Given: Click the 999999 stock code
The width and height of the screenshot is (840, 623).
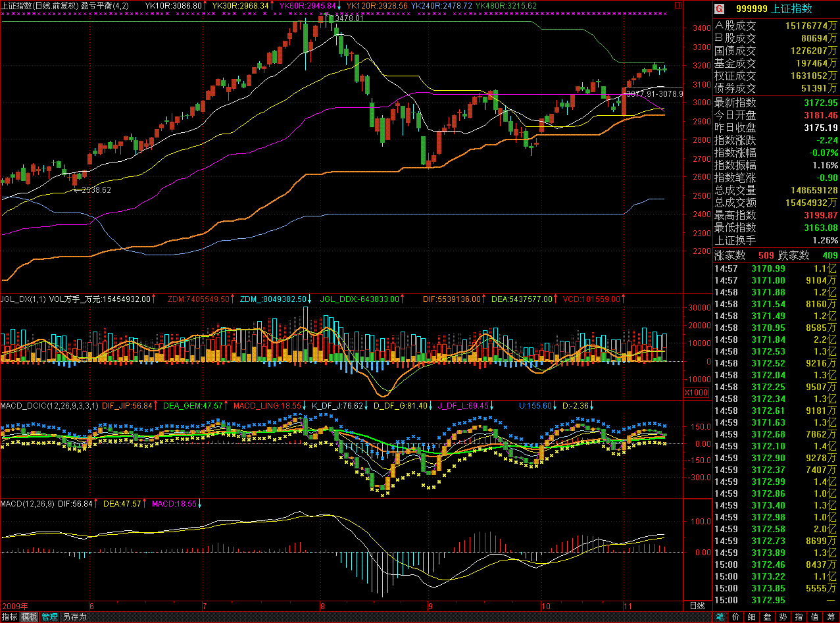Looking at the screenshot, I should pyautogui.click(x=751, y=9).
